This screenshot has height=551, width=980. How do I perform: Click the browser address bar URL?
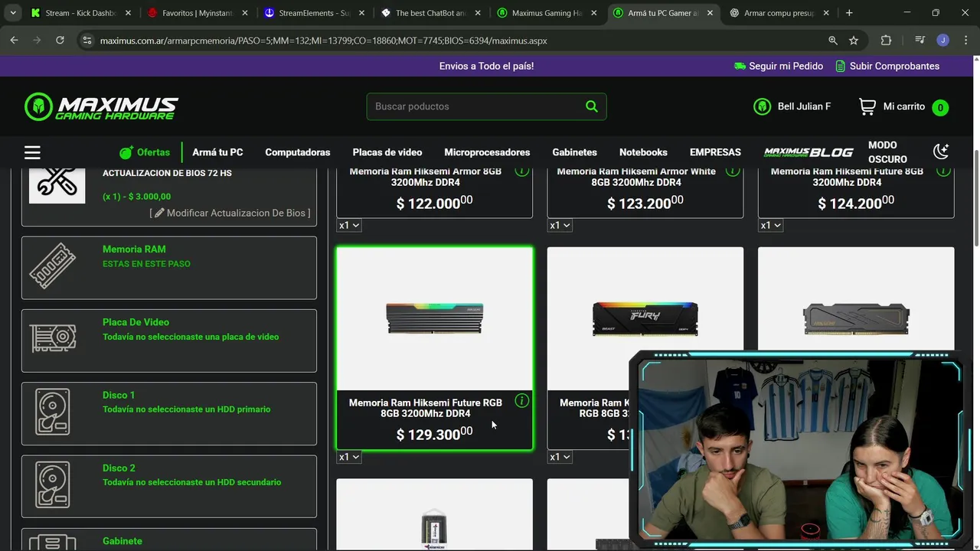[x=323, y=41]
